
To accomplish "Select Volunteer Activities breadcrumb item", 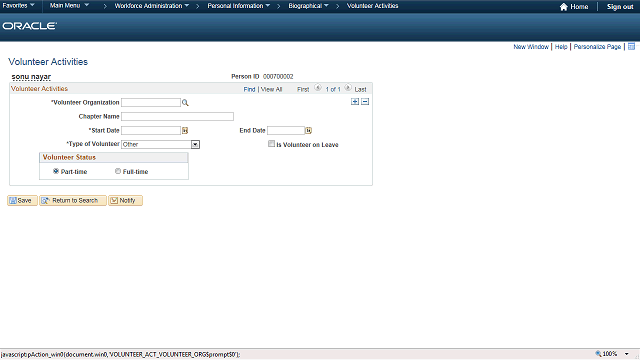I will click(372, 6).
